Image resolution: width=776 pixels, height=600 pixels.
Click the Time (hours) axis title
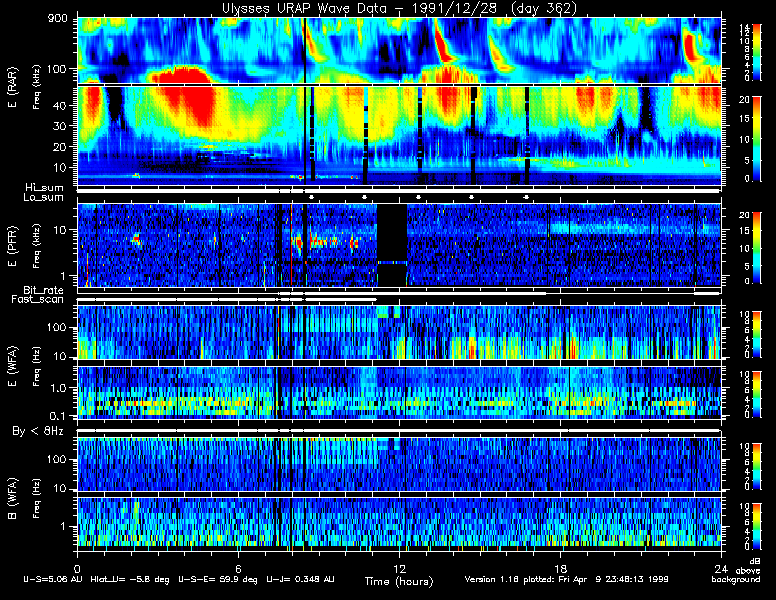point(399,581)
